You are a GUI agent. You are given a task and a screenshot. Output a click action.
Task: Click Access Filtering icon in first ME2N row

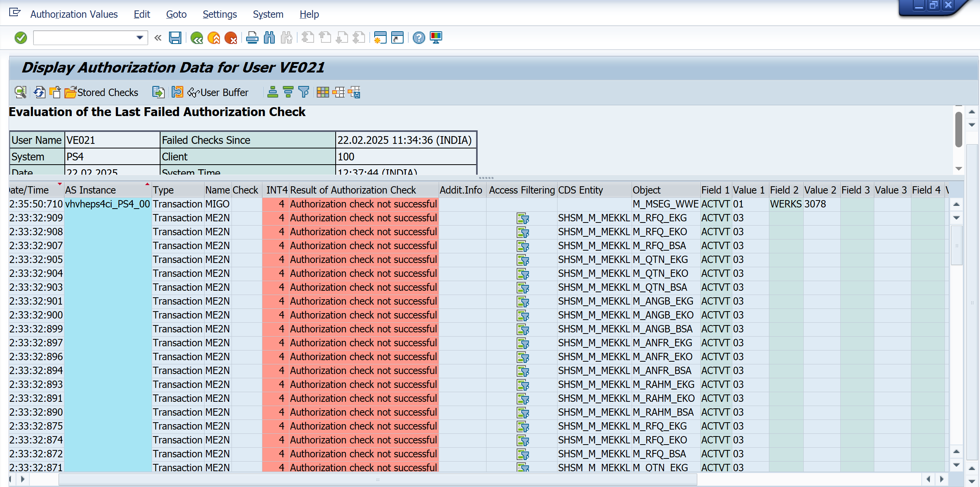click(x=523, y=219)
